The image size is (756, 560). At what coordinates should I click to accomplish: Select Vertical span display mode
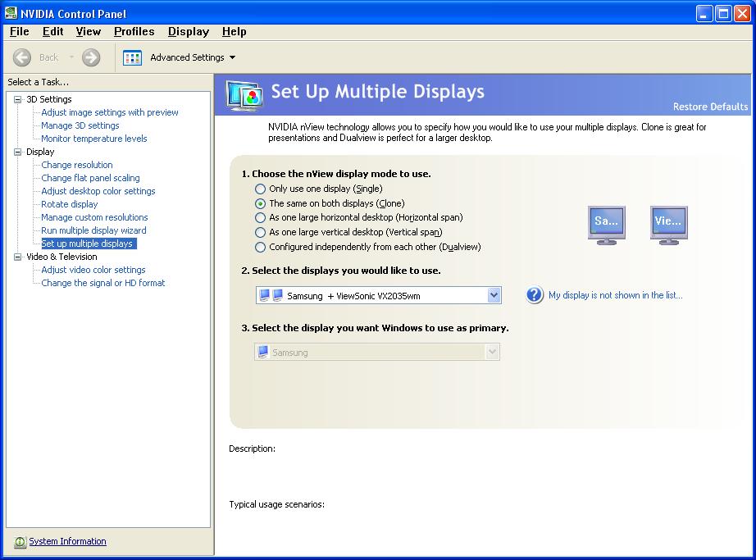pos(261,232)
